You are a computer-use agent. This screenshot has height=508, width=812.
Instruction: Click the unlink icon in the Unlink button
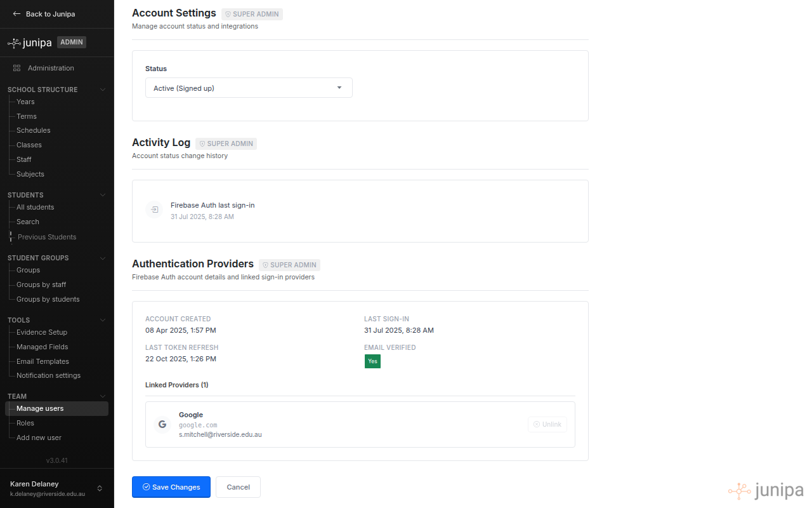536,424
